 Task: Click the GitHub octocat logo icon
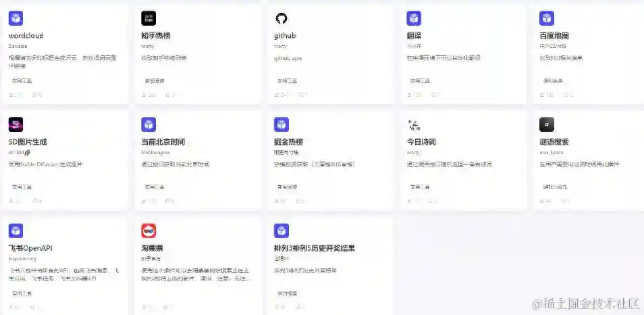tap(281, 18)
